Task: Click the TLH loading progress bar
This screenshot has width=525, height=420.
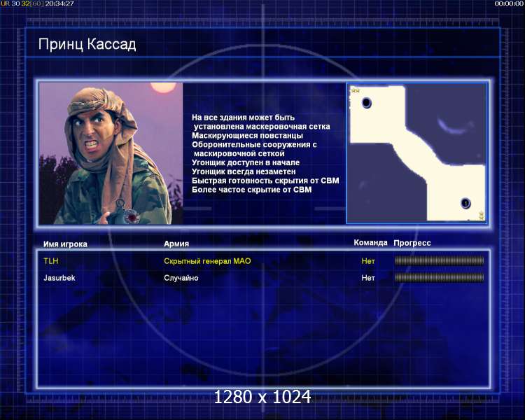Action: point(440,260)
